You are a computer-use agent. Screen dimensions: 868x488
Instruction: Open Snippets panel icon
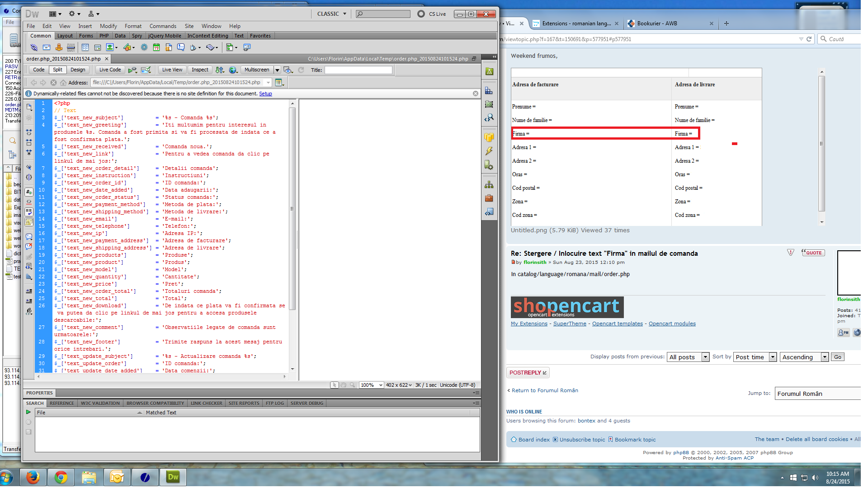(489, 212)
